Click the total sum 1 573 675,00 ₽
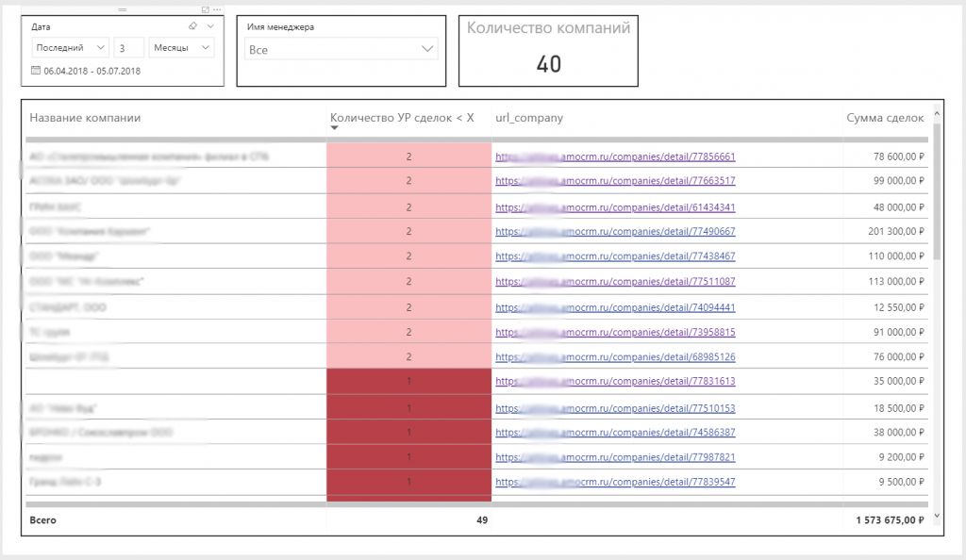This screenshot has width=966, height=560. (890, 520)
